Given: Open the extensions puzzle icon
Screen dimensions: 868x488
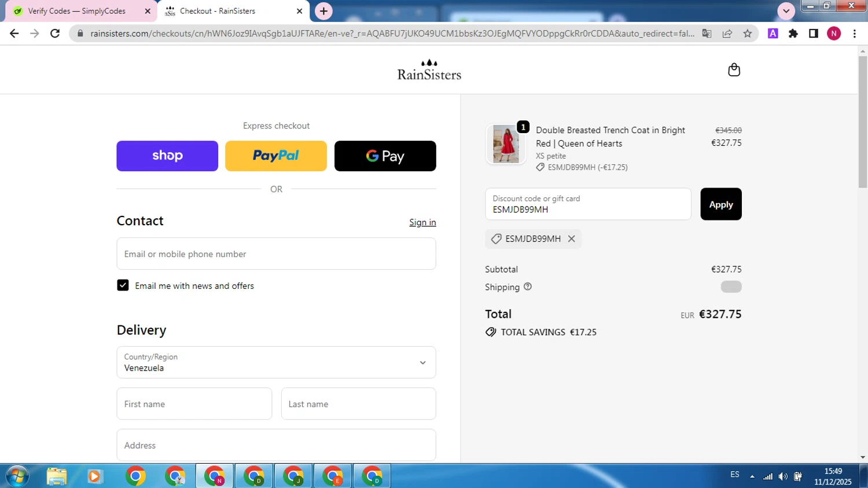Looking at the screenshot, I should 793,34.
